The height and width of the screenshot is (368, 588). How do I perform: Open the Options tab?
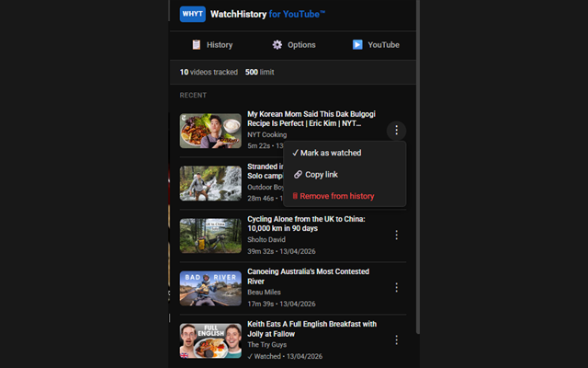coord(294,45)
